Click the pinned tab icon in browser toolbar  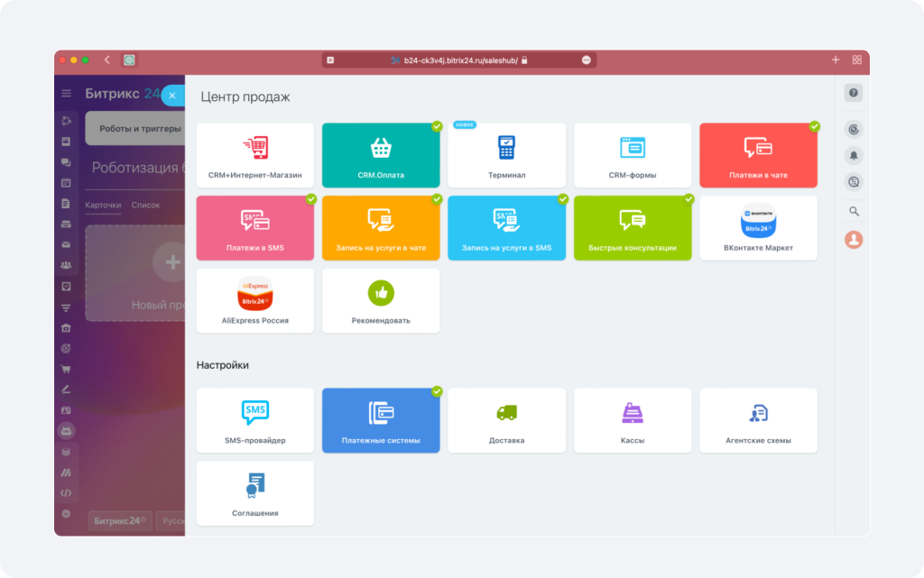click(x=129, y=60)
